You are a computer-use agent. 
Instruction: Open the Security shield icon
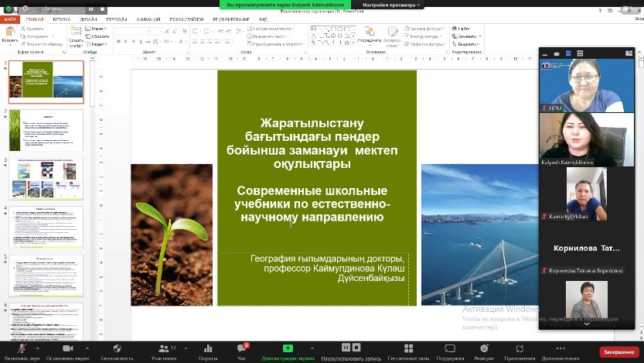tap(117, 349)
